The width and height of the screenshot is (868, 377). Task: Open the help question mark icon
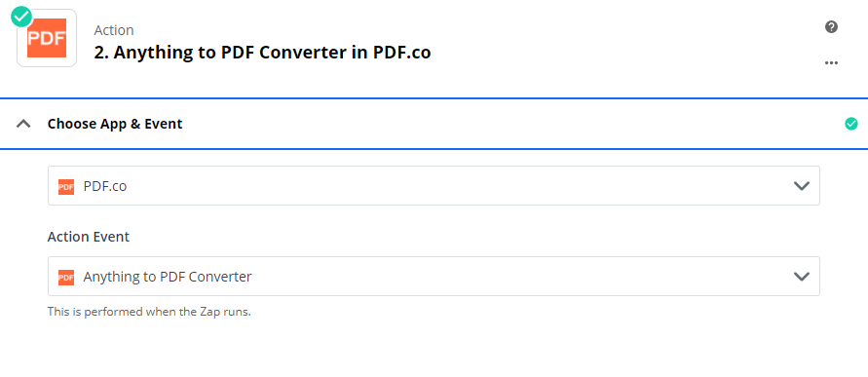[831, 26]
